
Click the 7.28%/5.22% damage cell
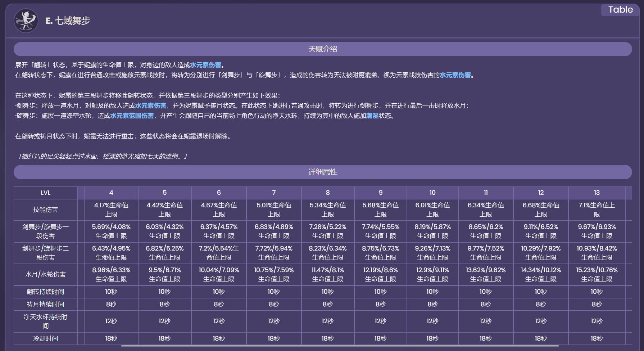[x=328, y=231]
